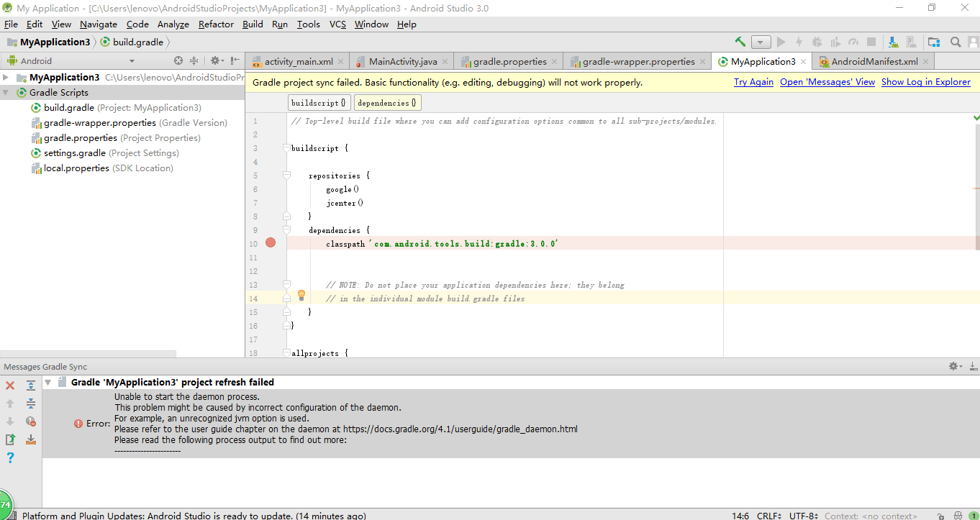980x520 pixels.
Task: Click the Debug bug icon
Action: (817, 42)
